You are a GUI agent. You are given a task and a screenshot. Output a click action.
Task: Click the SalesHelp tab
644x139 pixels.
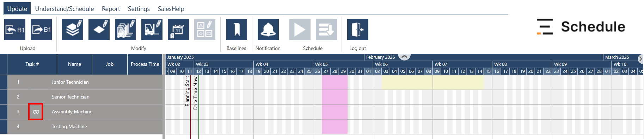point(171,8)
